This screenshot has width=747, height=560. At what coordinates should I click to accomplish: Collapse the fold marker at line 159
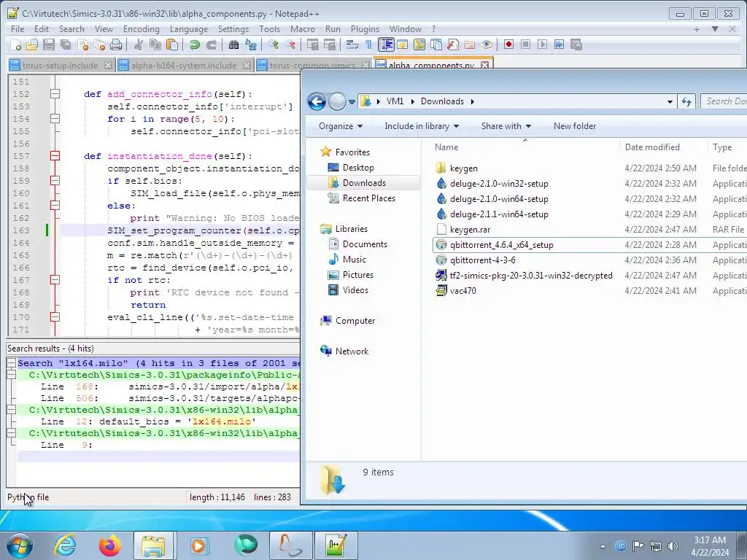[x=55, y=181]
